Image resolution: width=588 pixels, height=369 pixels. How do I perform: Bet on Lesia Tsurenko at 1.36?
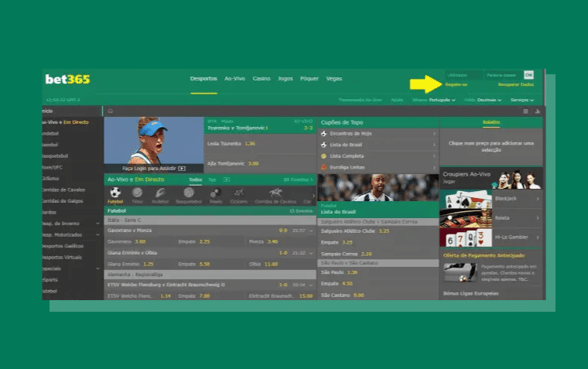tap(260, 144)
